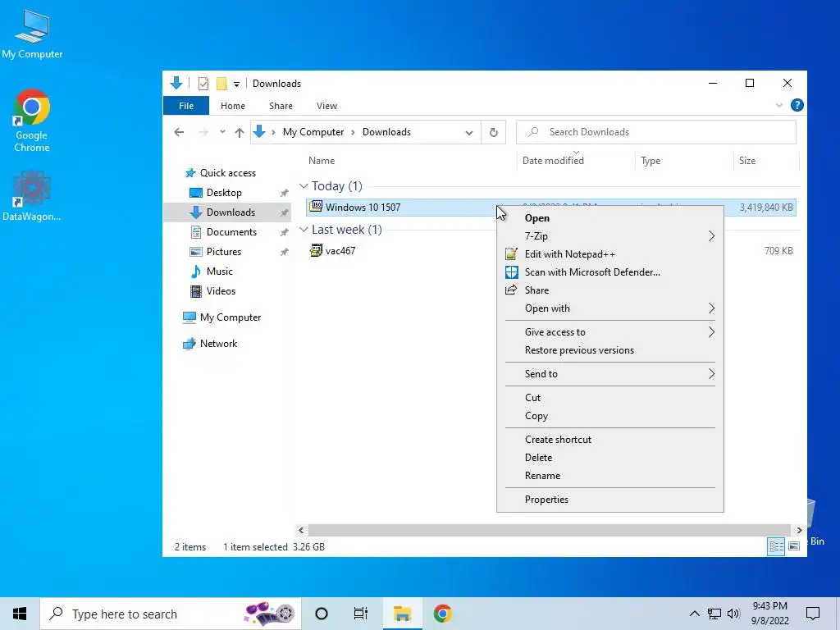Choose Restore previous versions
The height and width of the screenshot is (630, 840).
click(609, 350)
